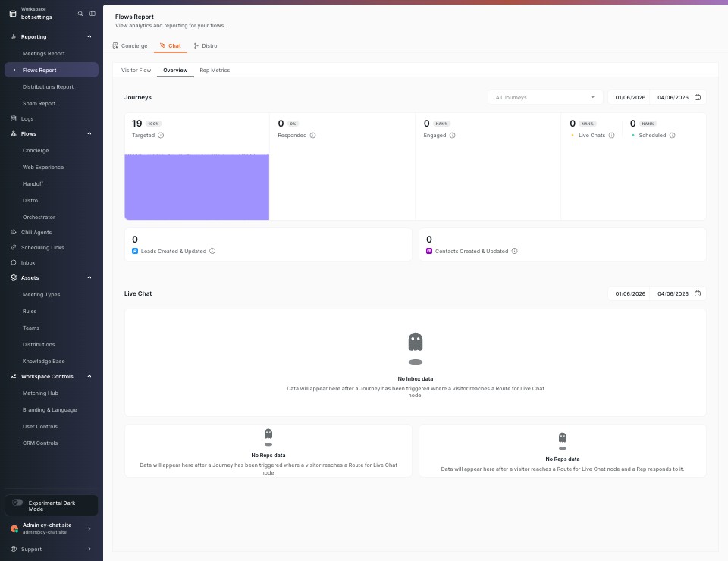This screenshot has width=728, height=561.
Task: Switch to the Concierge tab
Action: point(130,45)
